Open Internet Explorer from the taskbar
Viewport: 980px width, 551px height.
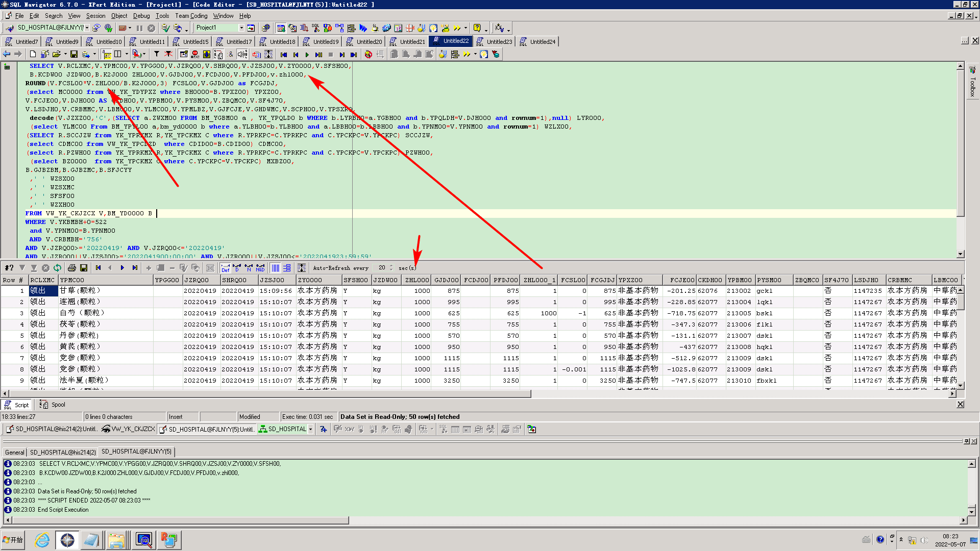tap(42, 540)
